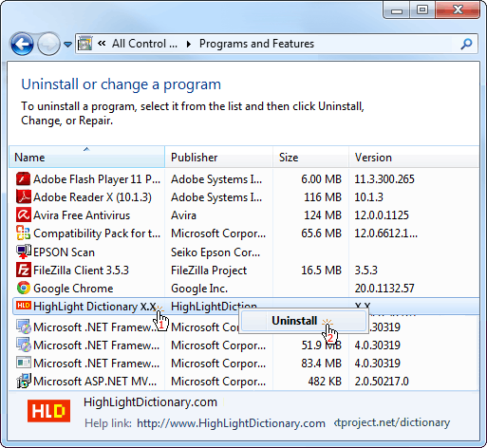Click icon of .NET Framework row sized 83.4 MB
487x448 pixels.
click(x=24, y=363)
